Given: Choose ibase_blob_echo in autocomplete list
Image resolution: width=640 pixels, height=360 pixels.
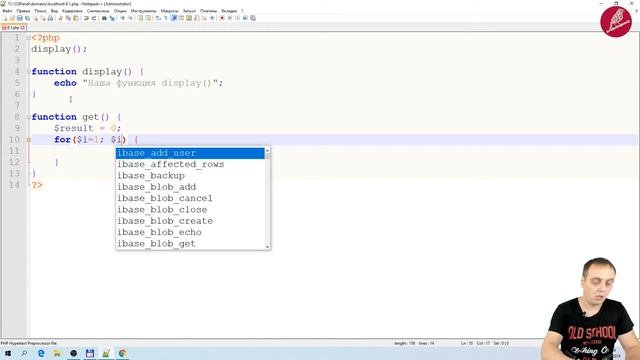Looking at the screenshot, I should (190, 232).
